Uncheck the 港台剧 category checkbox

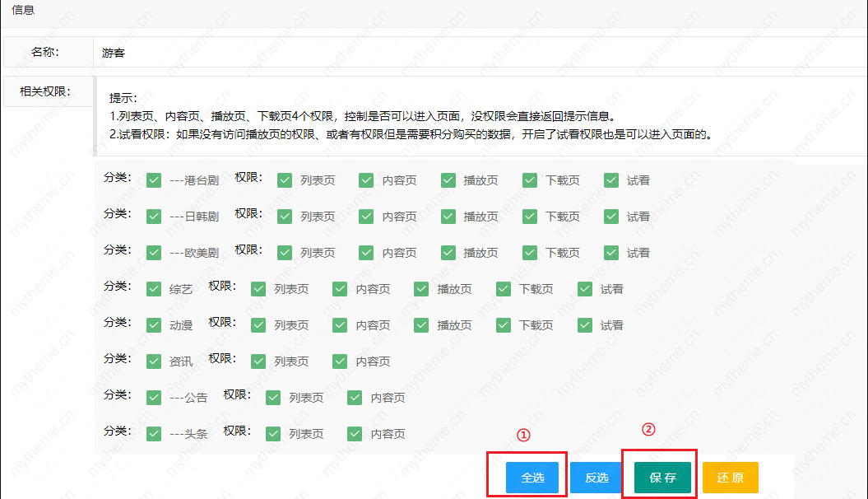tap(154, 180)
